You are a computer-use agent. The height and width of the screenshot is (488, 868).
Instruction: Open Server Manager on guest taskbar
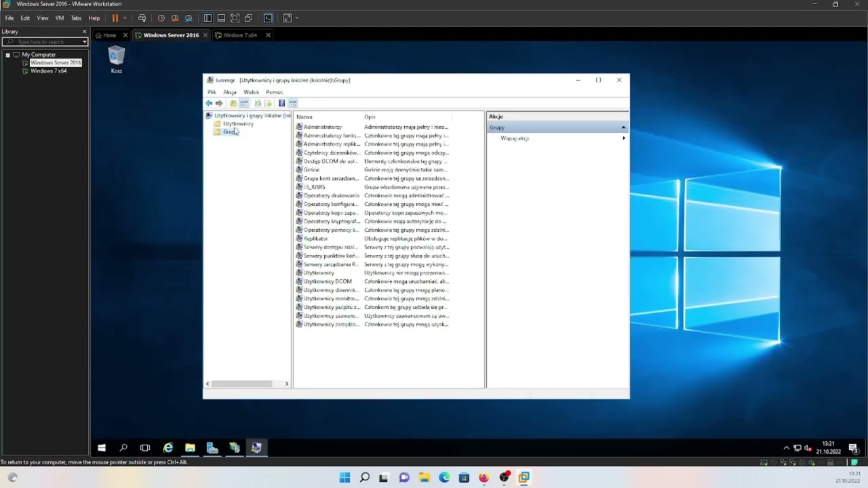[x=212, y=448]
